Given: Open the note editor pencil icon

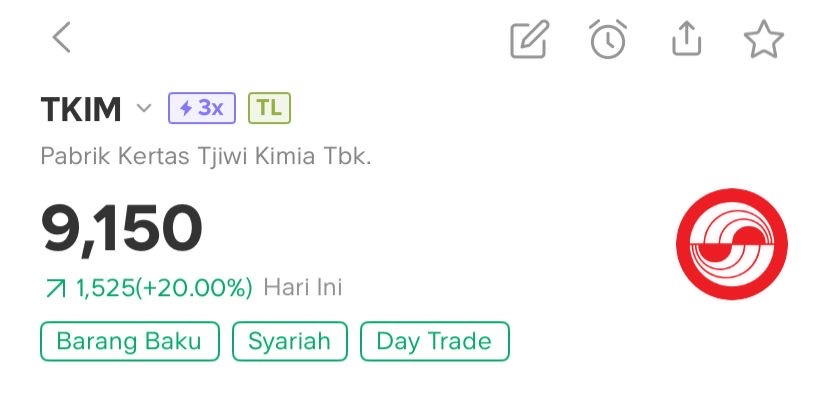Looking at the screenshot, I should pyautogui.click(x=529, y=39).
